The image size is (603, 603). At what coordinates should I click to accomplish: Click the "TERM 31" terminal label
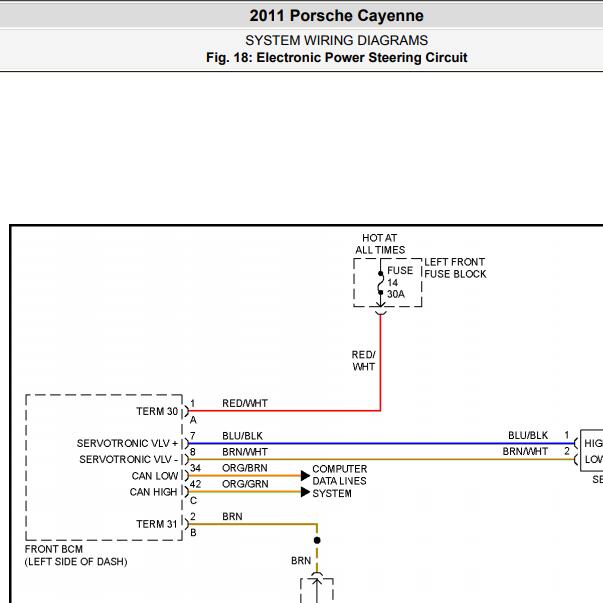tap(157, 524)
